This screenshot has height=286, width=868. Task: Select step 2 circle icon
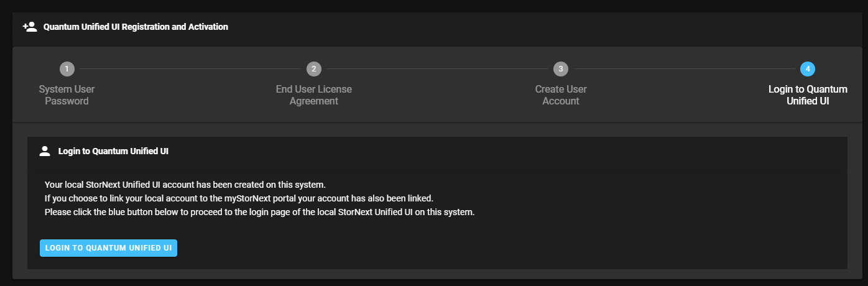coord(314,68)
